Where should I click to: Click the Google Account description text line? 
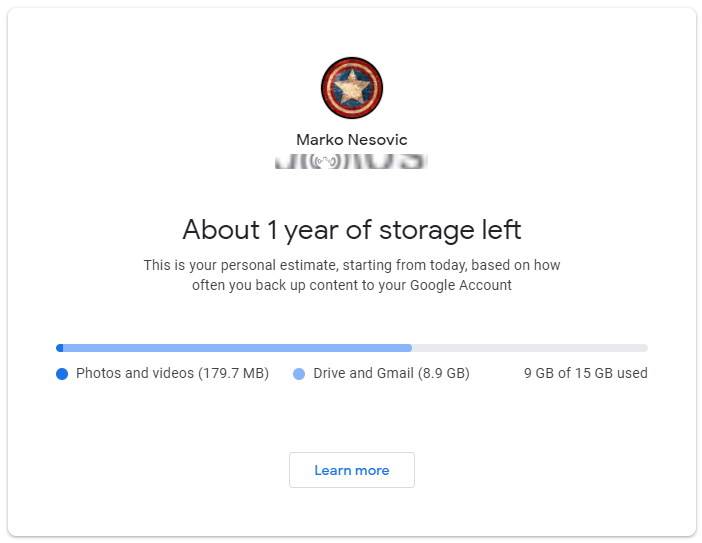pyautogui.click(x=352, y=285)
